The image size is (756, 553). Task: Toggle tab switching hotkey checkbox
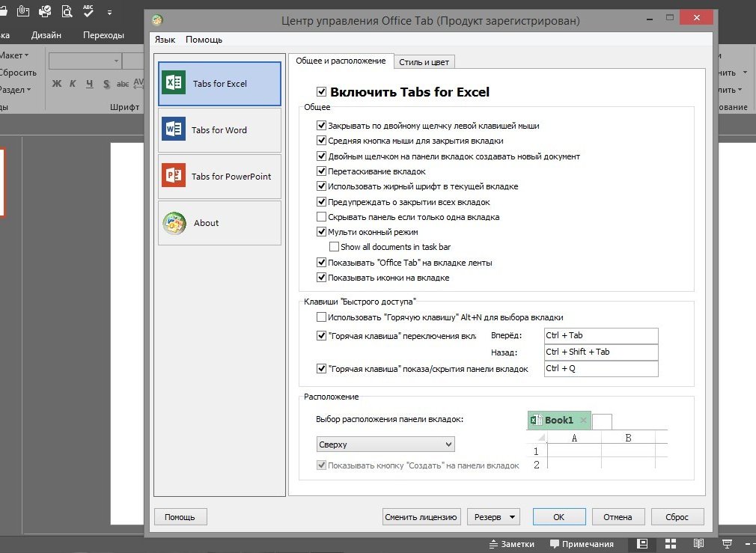[x=322, y=335]
